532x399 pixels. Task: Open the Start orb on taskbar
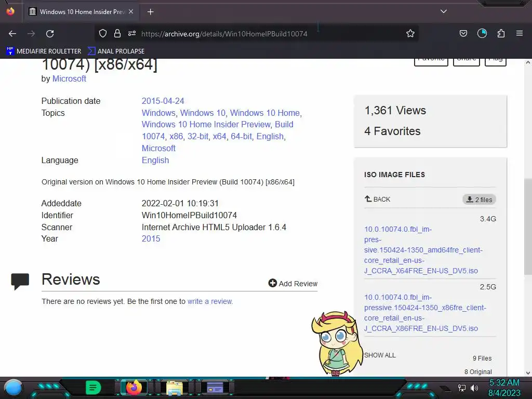14,388
